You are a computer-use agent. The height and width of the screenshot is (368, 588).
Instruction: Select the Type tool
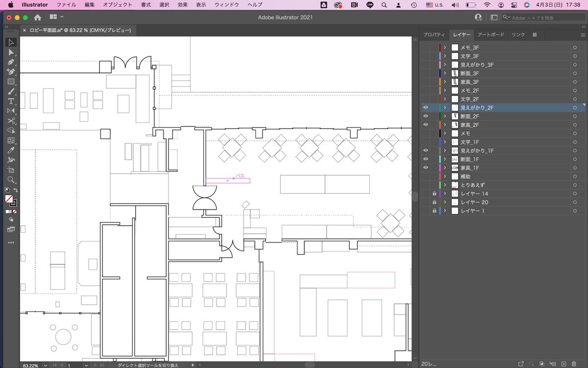pos(11,101)
